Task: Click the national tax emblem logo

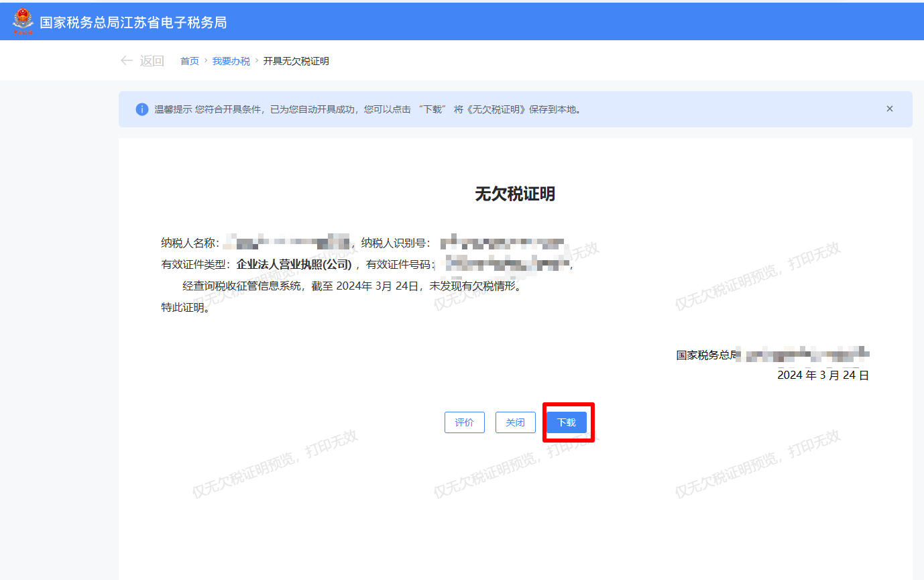Action: (x=23, y=21)
